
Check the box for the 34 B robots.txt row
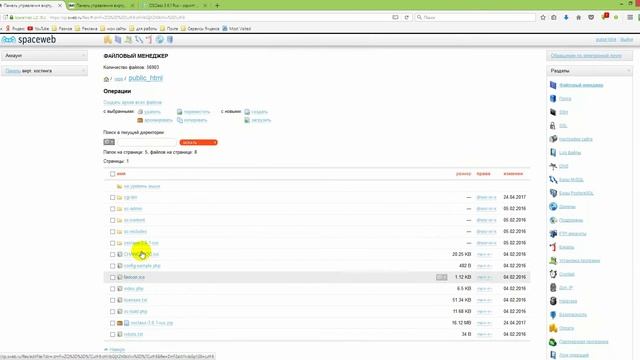pyautogui.click(x=112, y=334)
